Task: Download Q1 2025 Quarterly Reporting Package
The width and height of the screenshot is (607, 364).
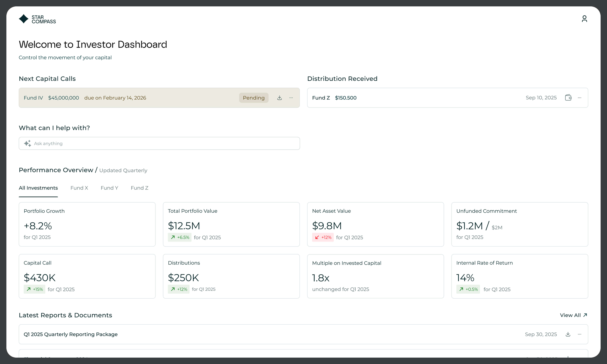Action: click(568, 334)
